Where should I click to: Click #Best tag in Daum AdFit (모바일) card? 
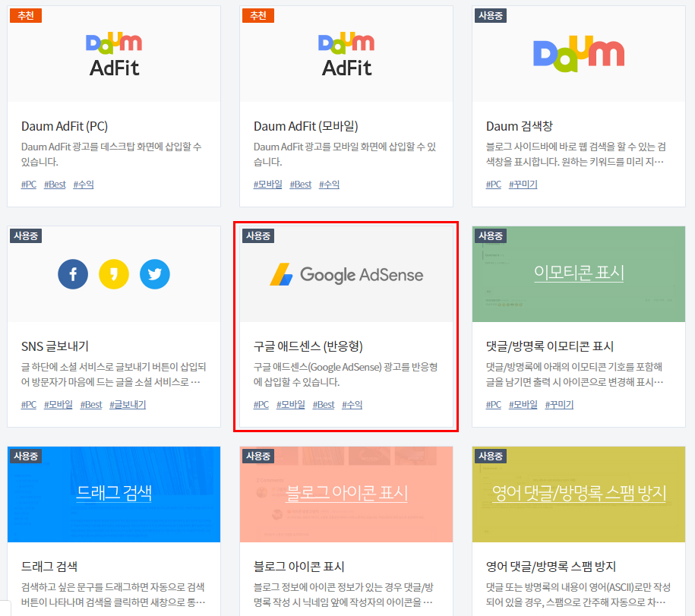tap(301, 185)
